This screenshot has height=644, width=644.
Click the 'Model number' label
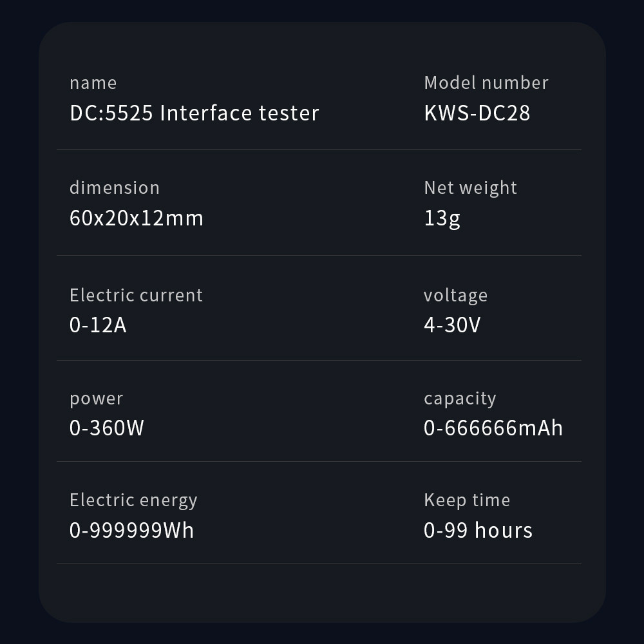pyautogui.click(x=486, y=83)
